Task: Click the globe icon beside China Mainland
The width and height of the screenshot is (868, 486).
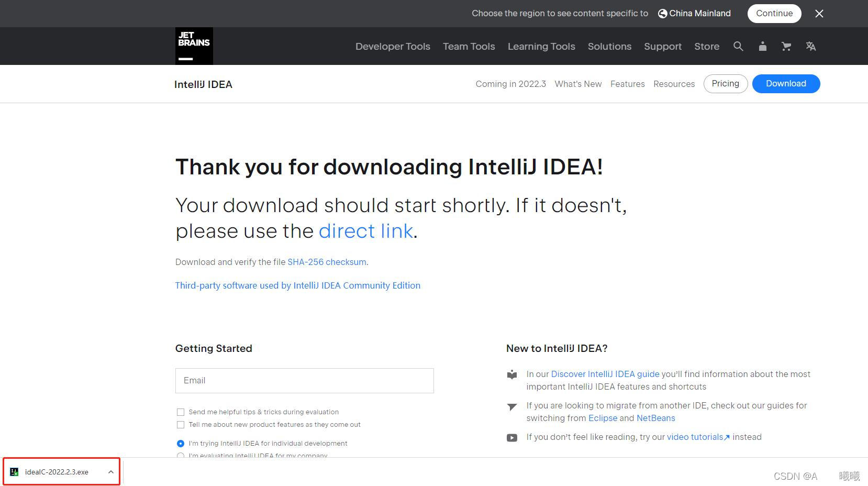Action: tap(662, 14)
